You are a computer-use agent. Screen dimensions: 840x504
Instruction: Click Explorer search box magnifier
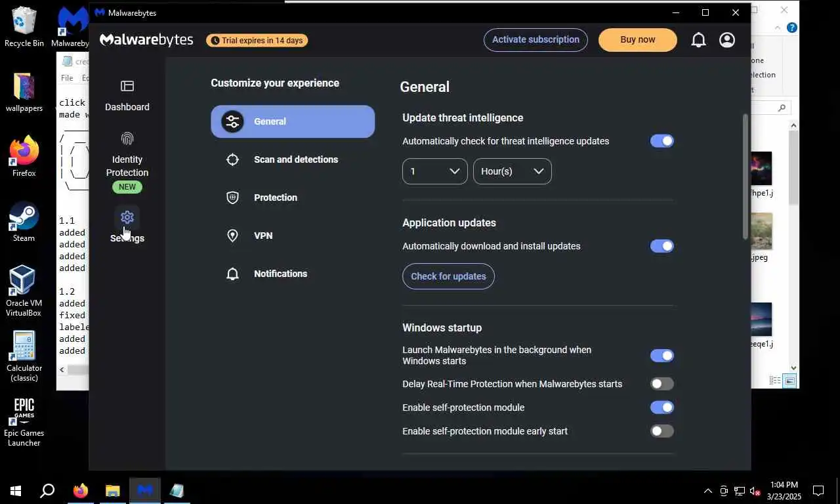(x=782, y=108)
